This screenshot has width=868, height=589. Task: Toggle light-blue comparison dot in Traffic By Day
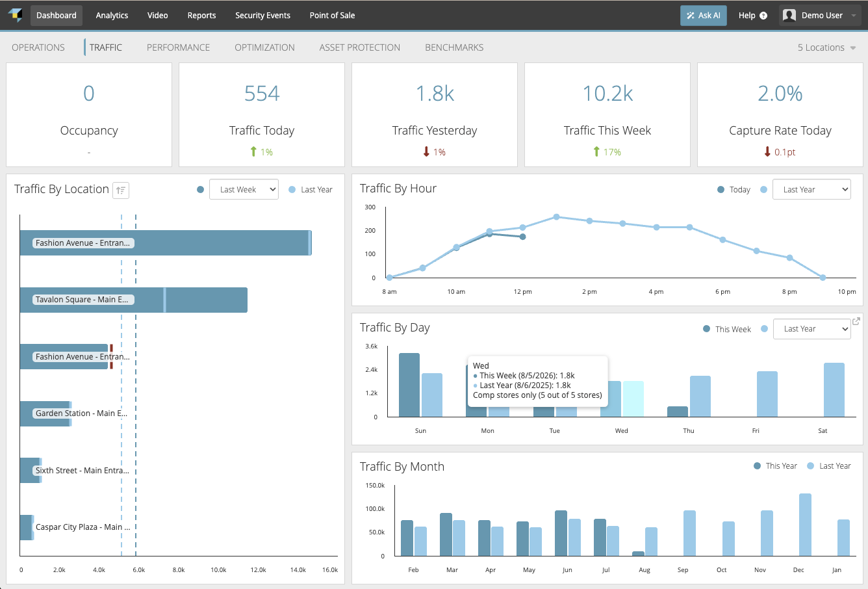coord(764,329)
